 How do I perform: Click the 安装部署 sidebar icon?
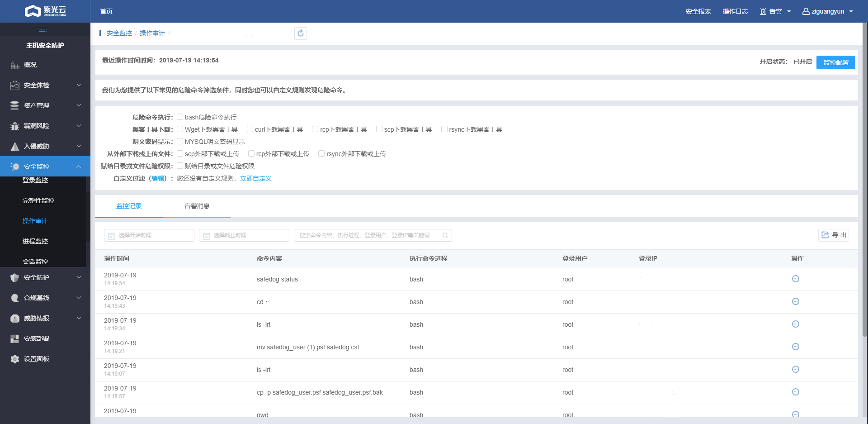point(15,338)
